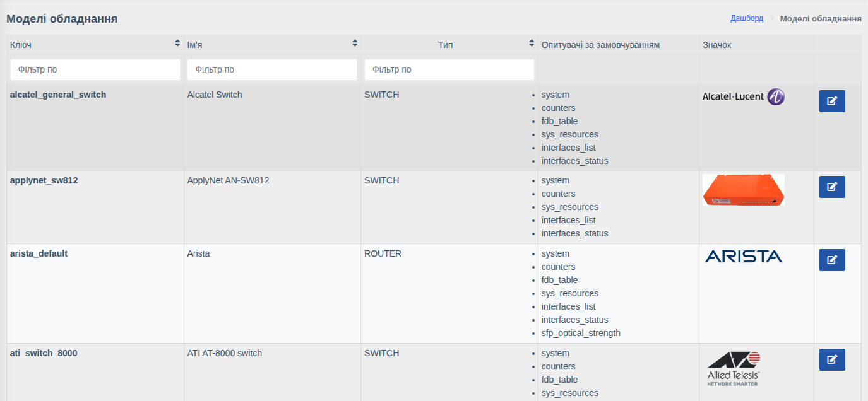Select the applynet_sw812 key text
868x401 pixels.
coord(44,180)
